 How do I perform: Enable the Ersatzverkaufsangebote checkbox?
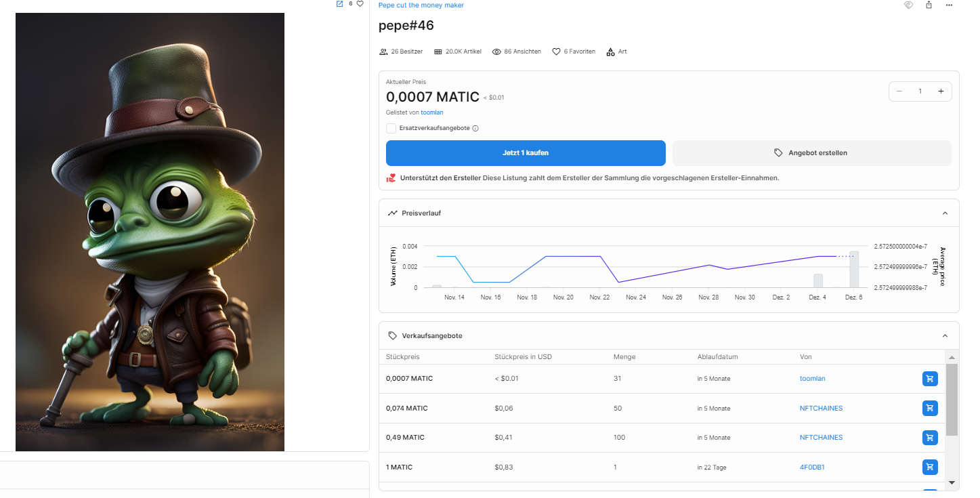391,128
